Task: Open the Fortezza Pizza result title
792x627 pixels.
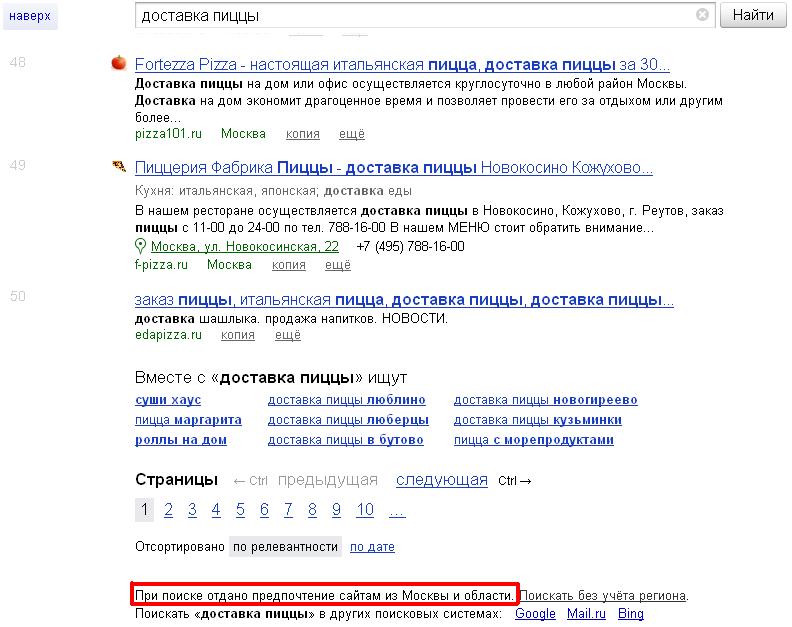Action: [x=402, y=63]
